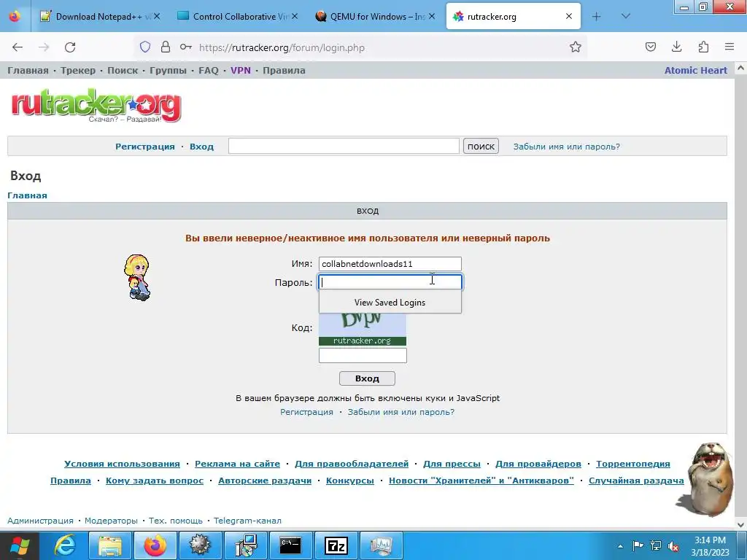Image resolution: width=747 pixels, height=560 pixels.
Task: Click the Главная breadcrumb link
Action: (27, 195)
